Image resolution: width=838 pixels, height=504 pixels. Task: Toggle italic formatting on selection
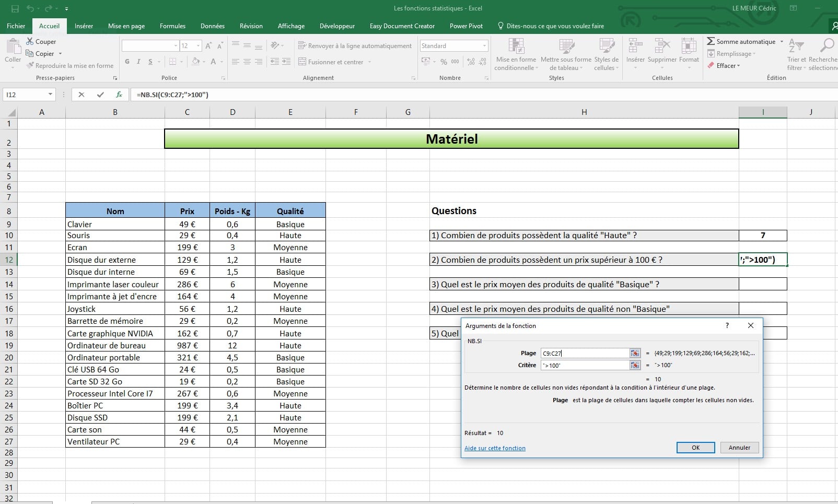(x=138, y=62)
